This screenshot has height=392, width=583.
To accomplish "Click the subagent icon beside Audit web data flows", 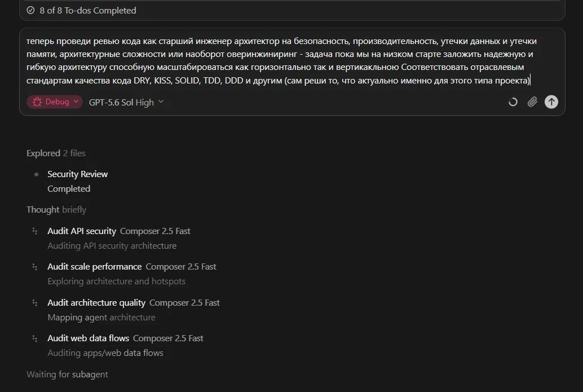I will pos(34,338).
